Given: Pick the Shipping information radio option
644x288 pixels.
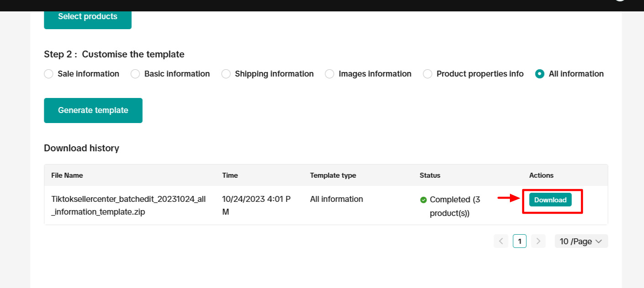Looking at the screenshot, I should point(226,74).
